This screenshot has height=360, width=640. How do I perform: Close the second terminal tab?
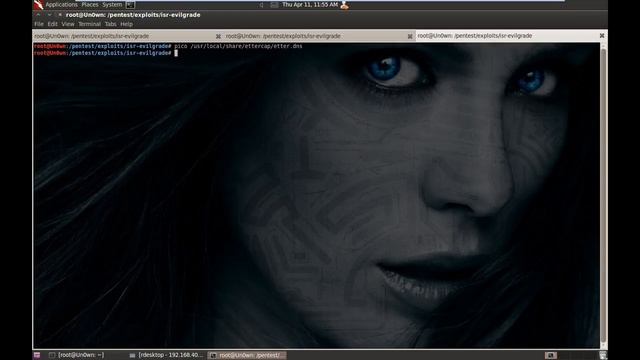tap(410, 36)
